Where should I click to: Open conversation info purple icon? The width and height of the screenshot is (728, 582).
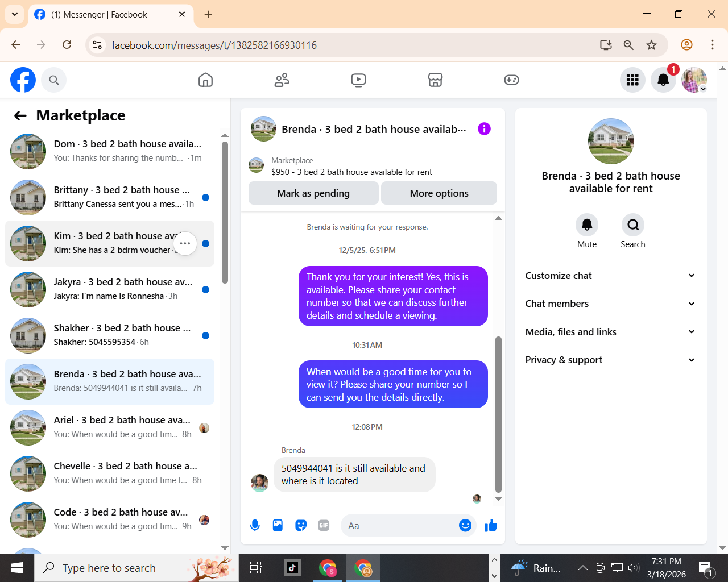click(484, 129)
